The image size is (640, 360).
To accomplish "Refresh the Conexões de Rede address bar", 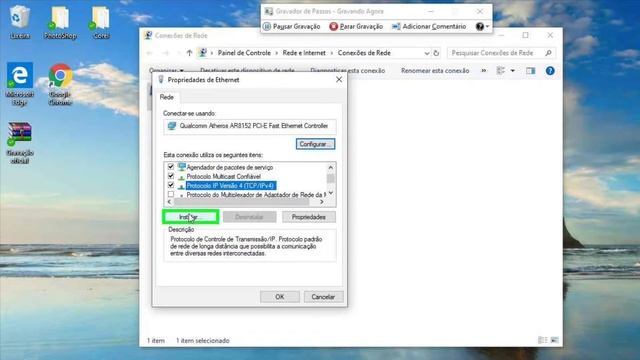I will tap(436, 53).
